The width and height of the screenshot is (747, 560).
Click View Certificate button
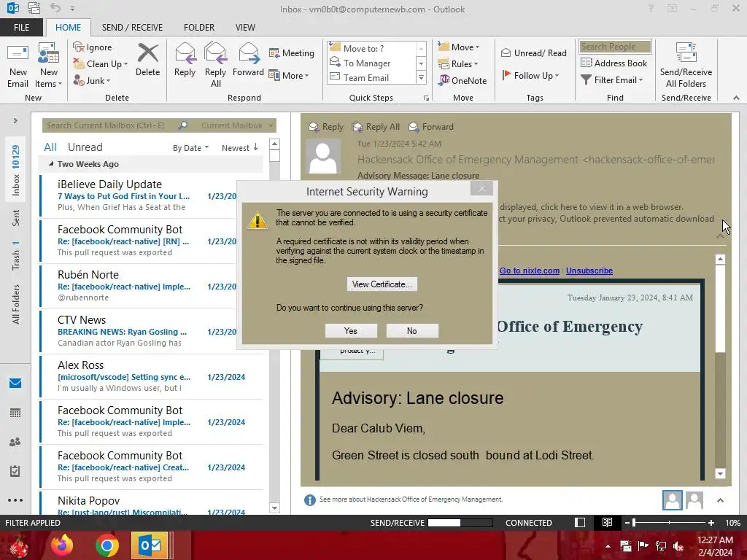pyautogui.click(x=382, y=284)
